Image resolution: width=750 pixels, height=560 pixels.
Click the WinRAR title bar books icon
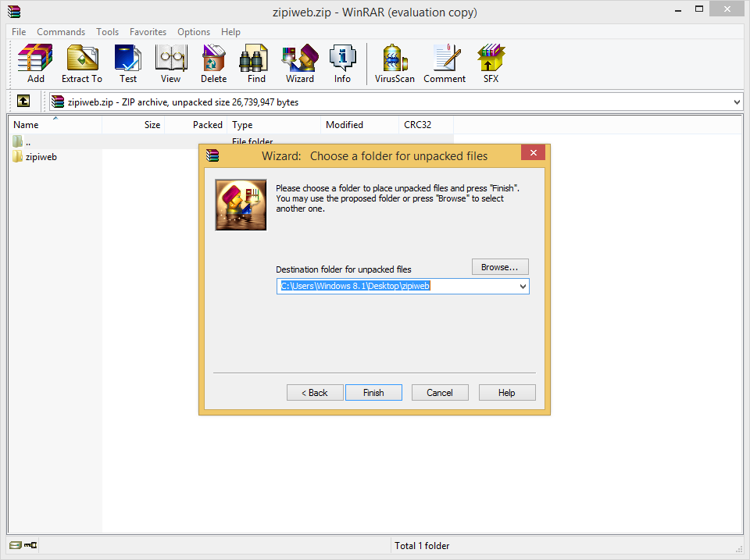pyautogui.click(x=14, y=12)
